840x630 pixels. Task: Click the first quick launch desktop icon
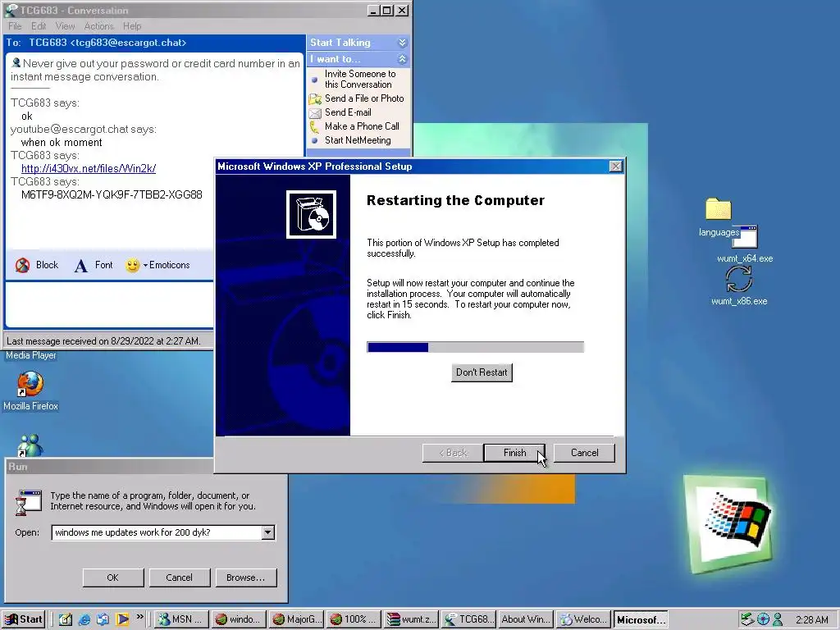click(66, 620)
